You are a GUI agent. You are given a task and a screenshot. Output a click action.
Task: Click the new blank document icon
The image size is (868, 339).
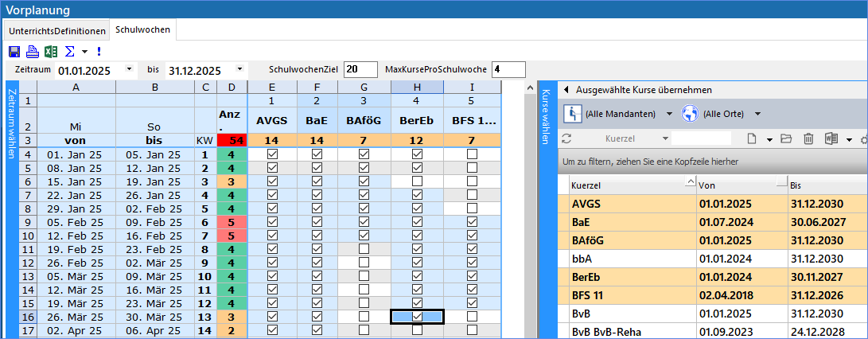click(x=750, y=139)
